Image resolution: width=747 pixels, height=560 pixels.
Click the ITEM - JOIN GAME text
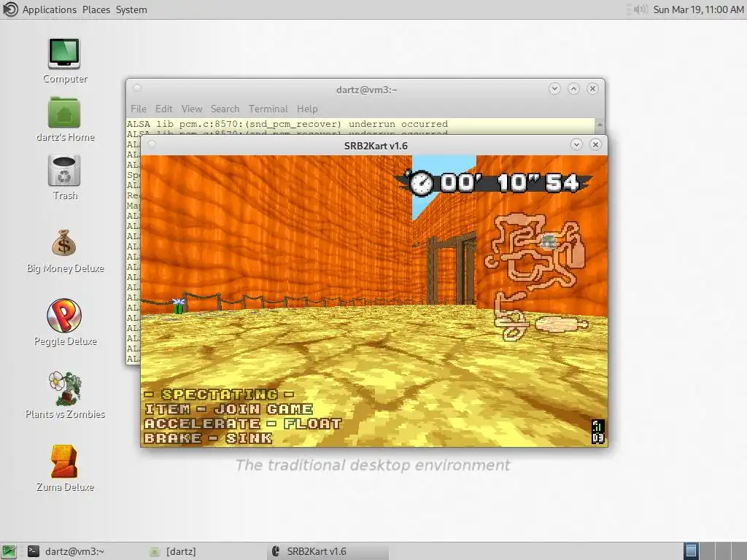(228, 409)
